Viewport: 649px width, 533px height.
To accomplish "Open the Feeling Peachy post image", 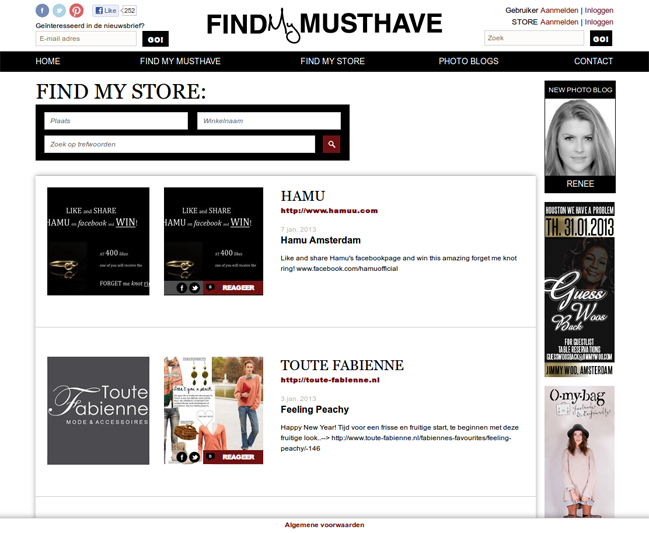I will click(213, 403).
